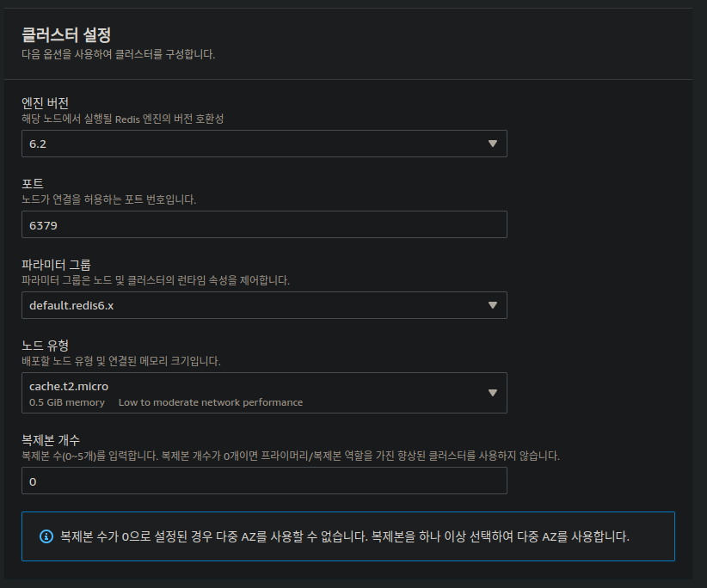Click the 포트 label

(x=33, y=184)
